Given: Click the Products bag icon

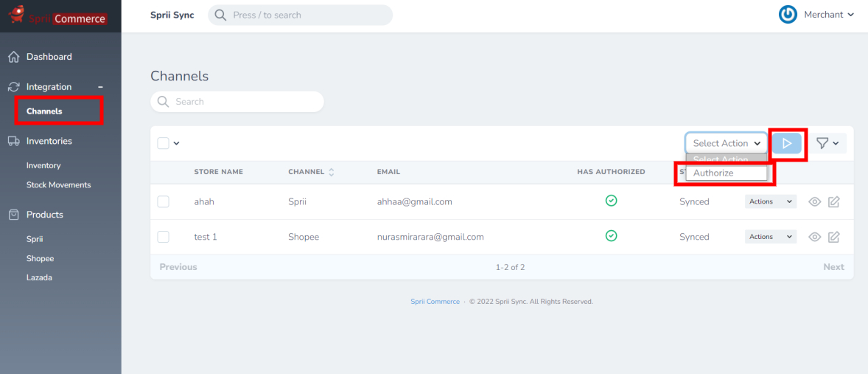Looking at the screenshot, I should pyautogui.click(x=14, y=215).
